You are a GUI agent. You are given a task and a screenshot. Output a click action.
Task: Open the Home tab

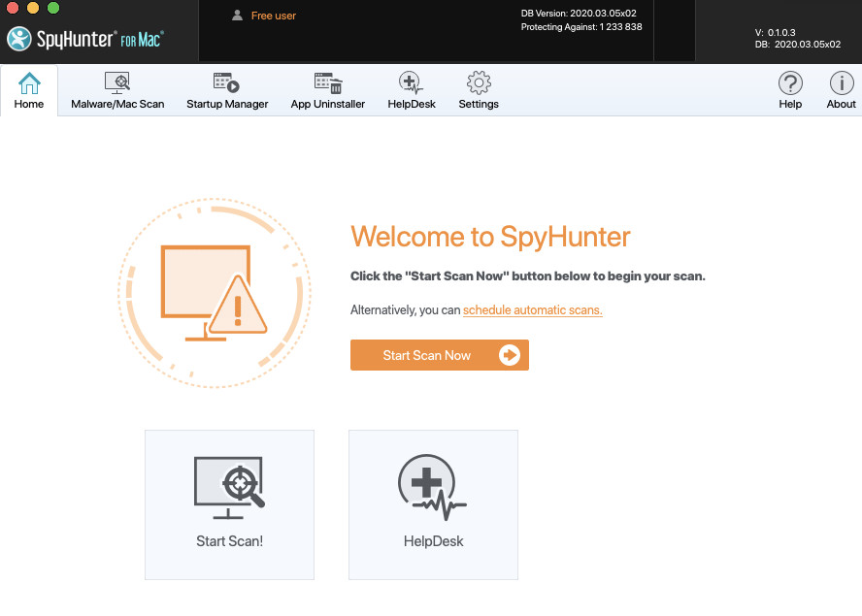click(28, 90)
